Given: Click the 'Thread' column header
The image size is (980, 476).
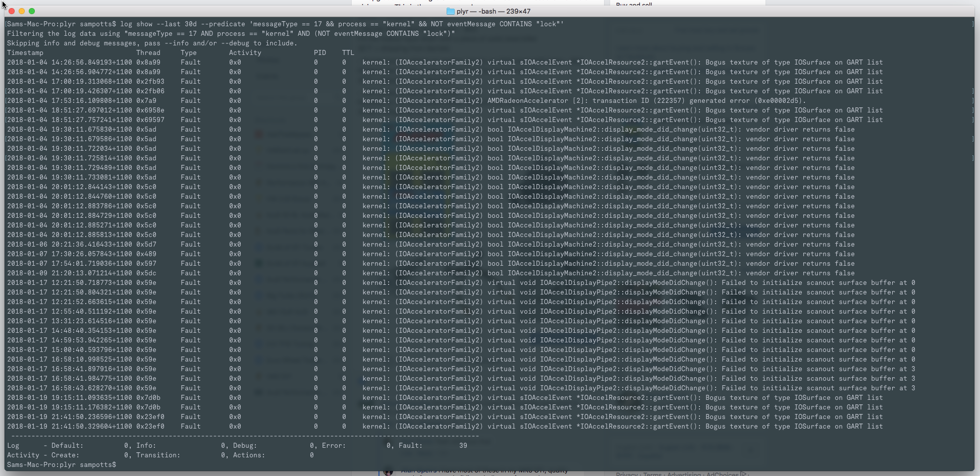Looking at the screenshot, I should (148, 53).
